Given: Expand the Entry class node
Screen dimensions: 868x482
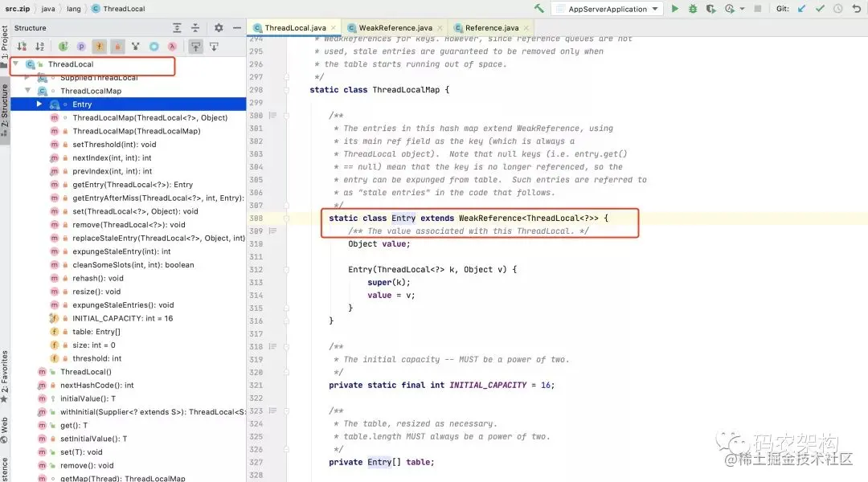Looking at the screenshot, I should 39,104.
